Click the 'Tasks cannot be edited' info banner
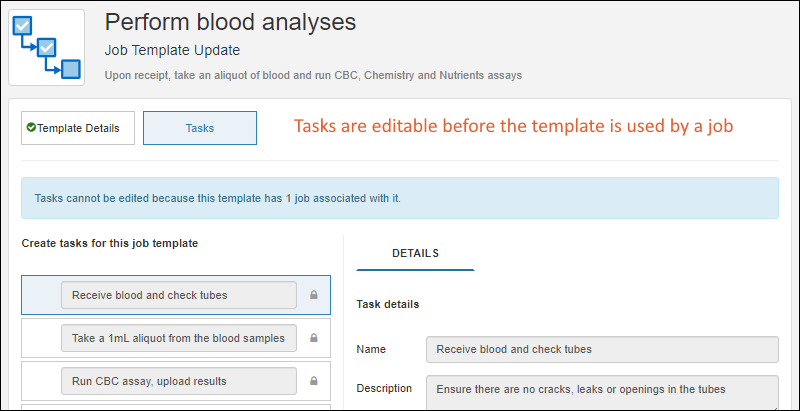This screenshot has height=411, width=800. (400, 198)
